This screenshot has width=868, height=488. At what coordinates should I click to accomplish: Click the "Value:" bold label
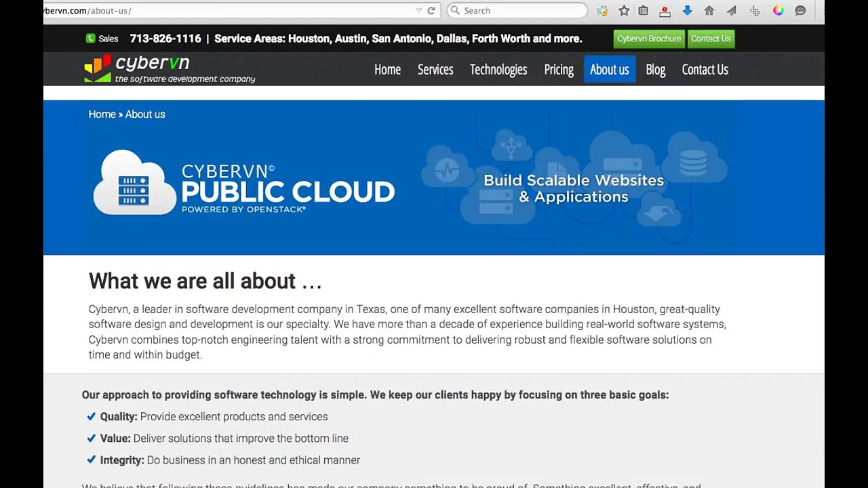[115, 439]
